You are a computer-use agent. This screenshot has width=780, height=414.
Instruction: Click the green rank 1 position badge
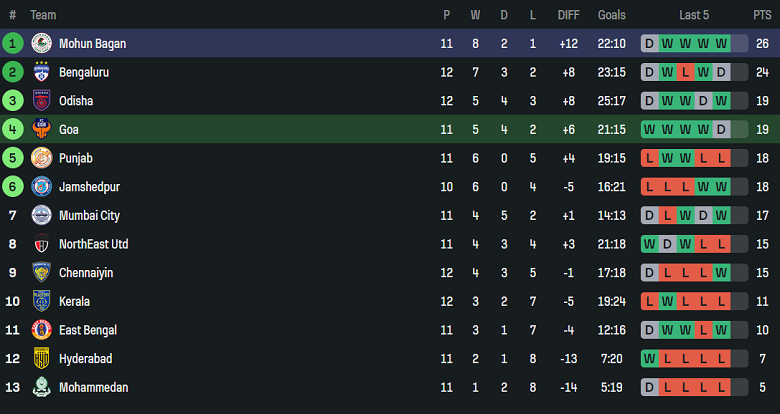click(13, 44)
